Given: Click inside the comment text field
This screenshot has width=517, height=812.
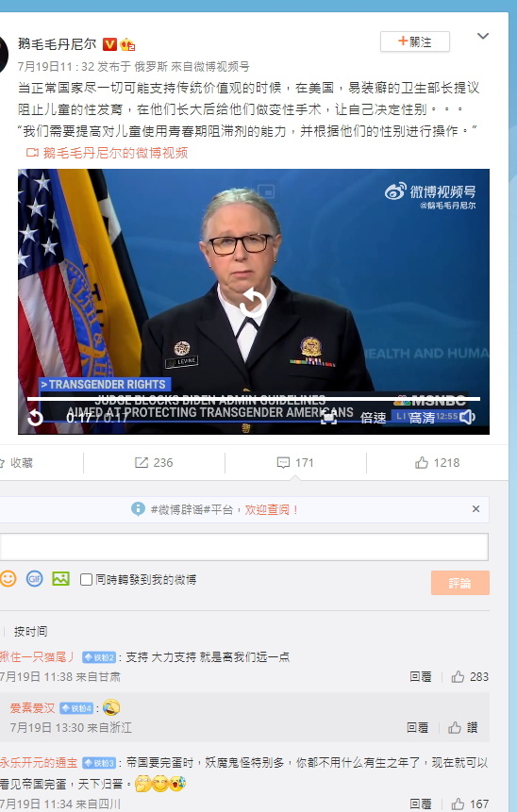Looking at the screenshot, I should pos(244,547).
